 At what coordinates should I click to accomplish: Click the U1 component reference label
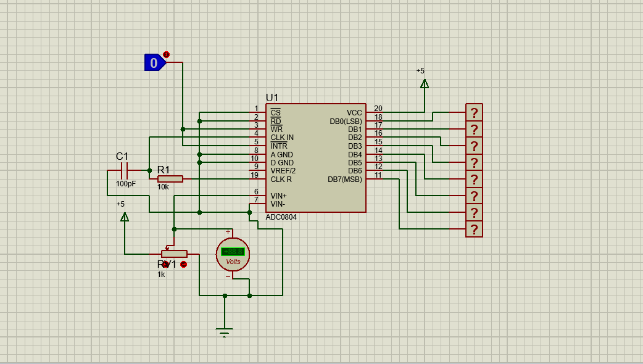click(x=272, y=97)
